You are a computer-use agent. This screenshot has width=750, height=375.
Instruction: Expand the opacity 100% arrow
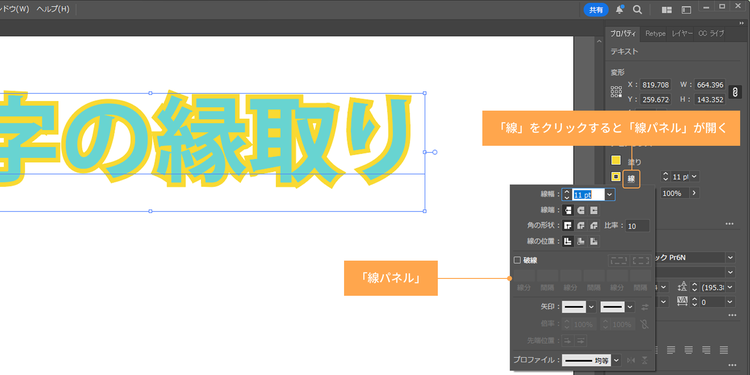(694, 193)
